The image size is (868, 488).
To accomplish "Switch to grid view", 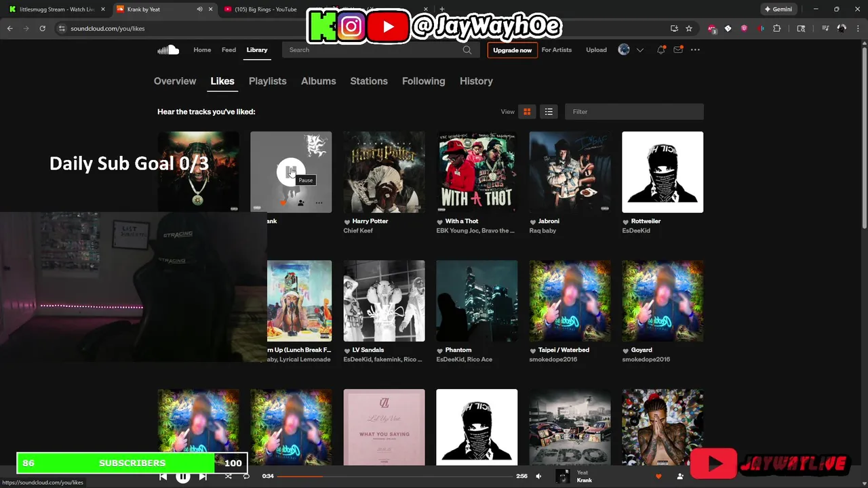I will pos(527,112).
